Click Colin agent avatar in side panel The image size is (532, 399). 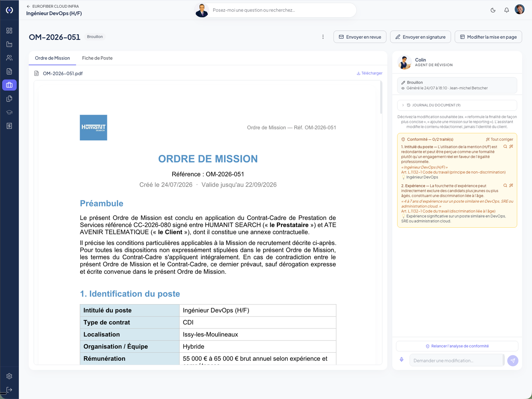405,62
